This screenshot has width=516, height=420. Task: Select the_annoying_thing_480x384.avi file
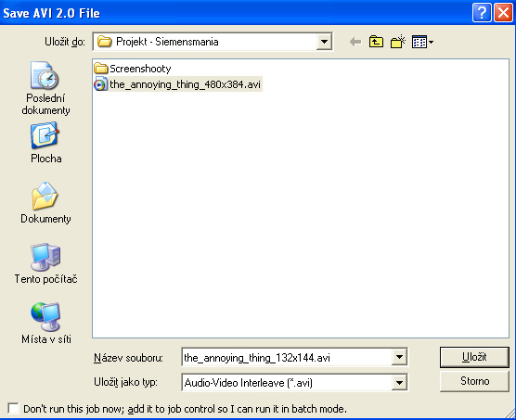coord(177,84)
